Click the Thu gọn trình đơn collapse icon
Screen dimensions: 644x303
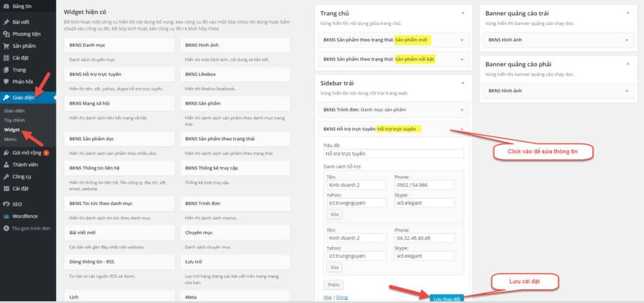coord(6,228)
